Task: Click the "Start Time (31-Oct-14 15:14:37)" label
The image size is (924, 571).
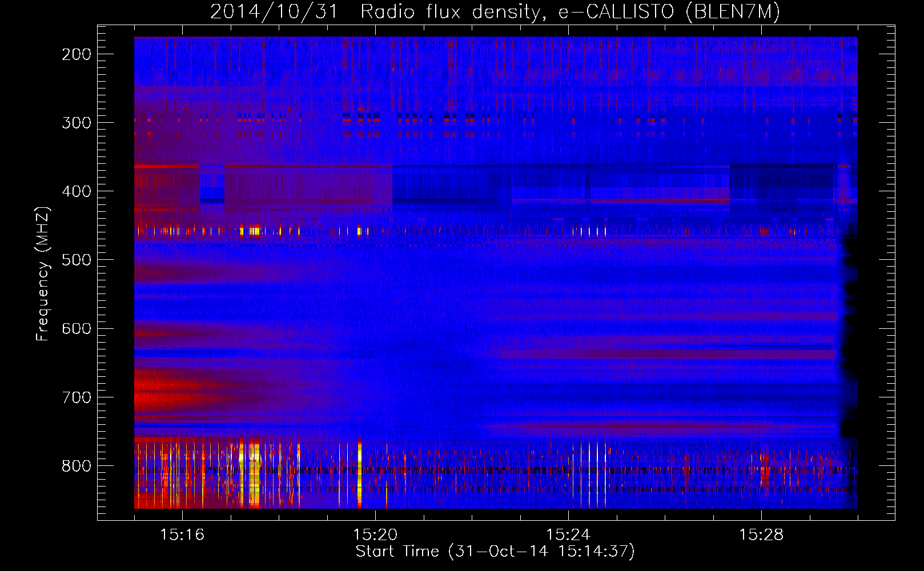Action: pyautogui.click(x=495, y=552)
